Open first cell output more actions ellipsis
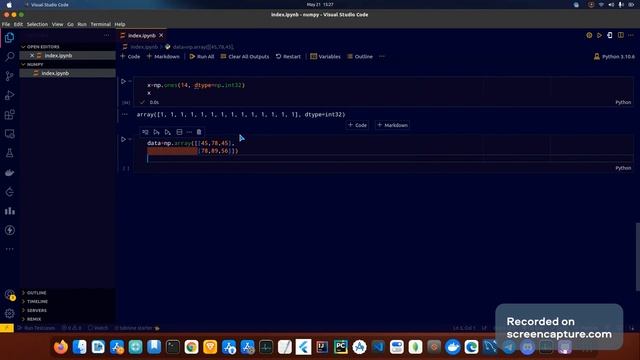 pyautogui.click(x=125, y=114)
